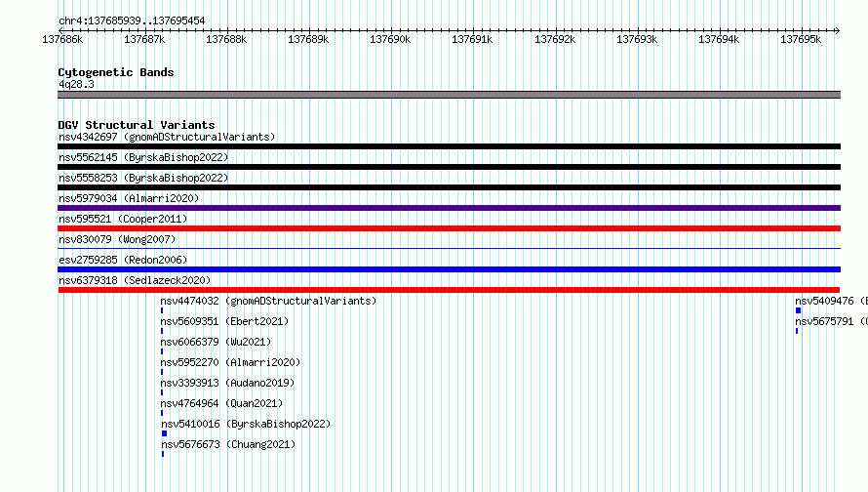The width and height of the screenshot is (868, 492).
Task: Click the chr4:137685939..137695454 region label
Action: [132, 20]
